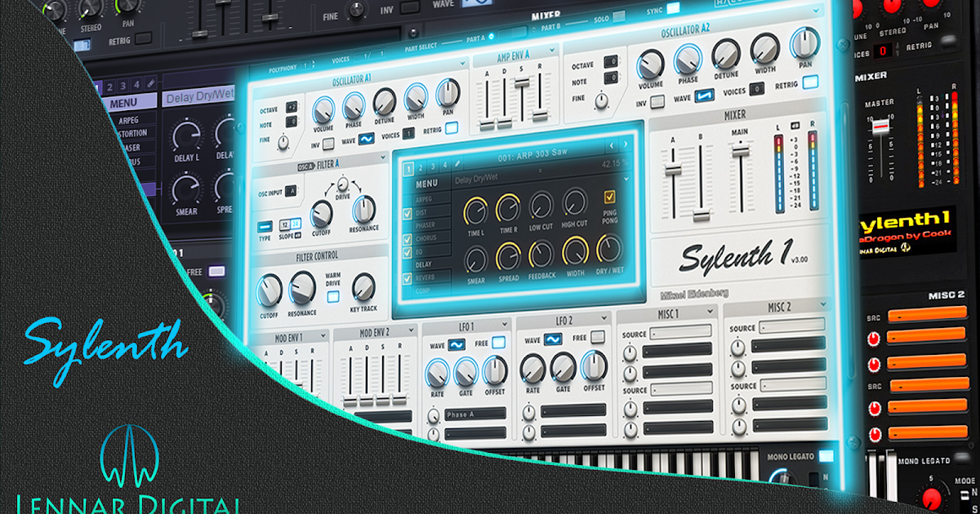Click the Oscillator A1 Pan knob
Screen dimensions: 980x514
click(448, 94)
